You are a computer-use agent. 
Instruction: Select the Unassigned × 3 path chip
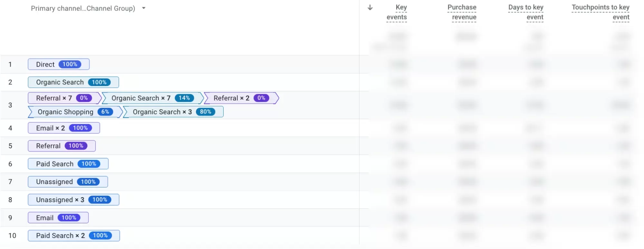(73, 200)
